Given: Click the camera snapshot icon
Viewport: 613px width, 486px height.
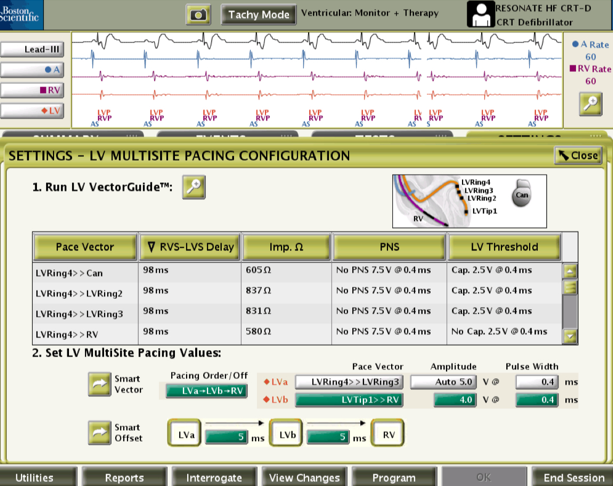Looking at the screenshot, I should point(198,15).
